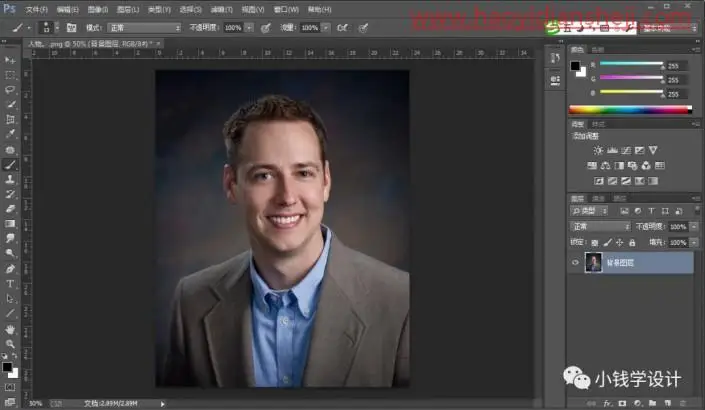705x410 pixels.
Task: Open the 编辑(E) menu
Action: coord(67,9)
